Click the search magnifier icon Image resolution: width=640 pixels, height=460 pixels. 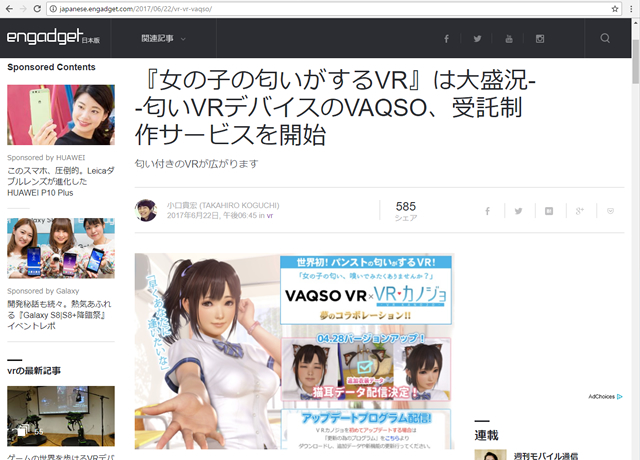605,39
